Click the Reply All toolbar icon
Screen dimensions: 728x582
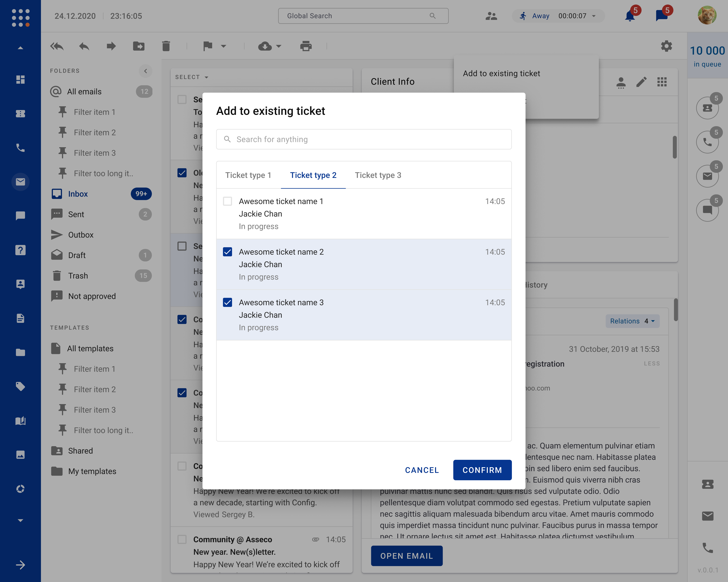(57, 46)
